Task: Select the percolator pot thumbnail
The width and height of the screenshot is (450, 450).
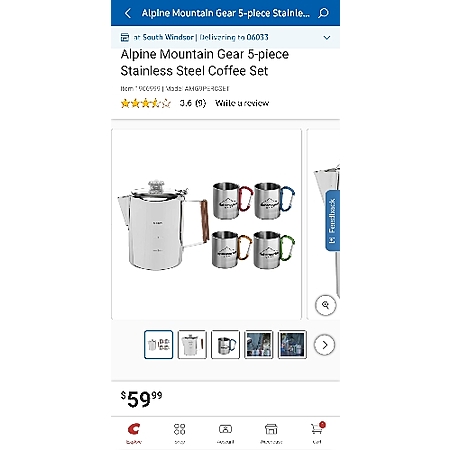Action: point(192,345)
